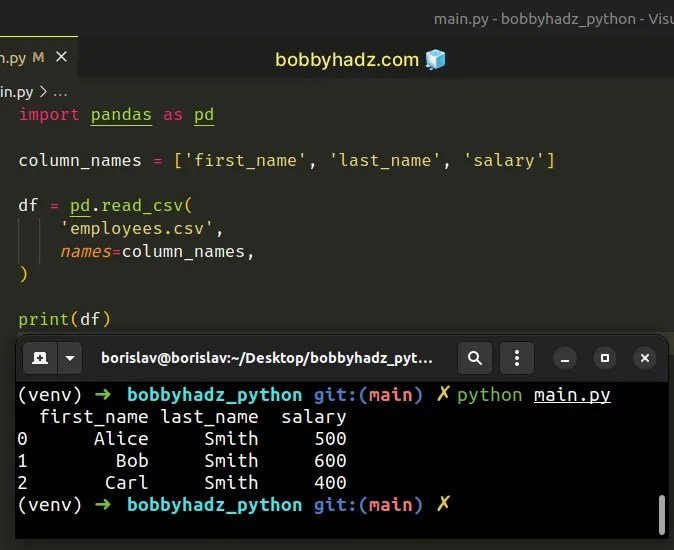Image resolution: width=674 pixels, height=550 pixels.
Task: Click 'Alice' in terminal output
Action: [x=121, y=439]
